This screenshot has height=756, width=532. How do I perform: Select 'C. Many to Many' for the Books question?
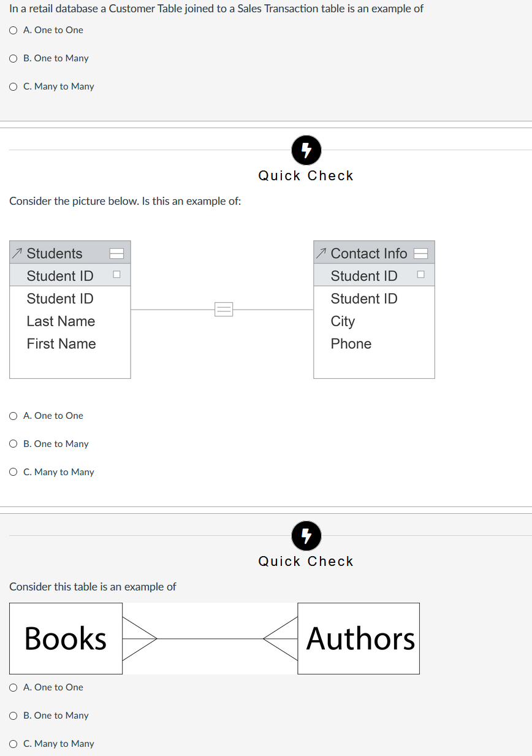(x=13, y=744)
